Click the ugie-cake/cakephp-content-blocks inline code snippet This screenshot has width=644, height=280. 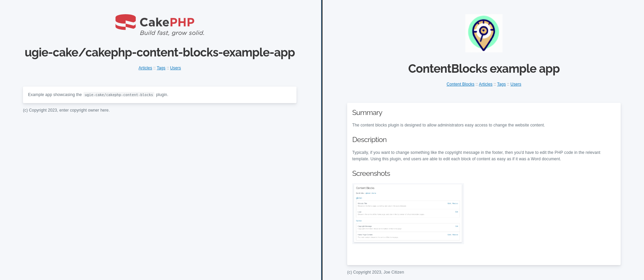[119, 95]
